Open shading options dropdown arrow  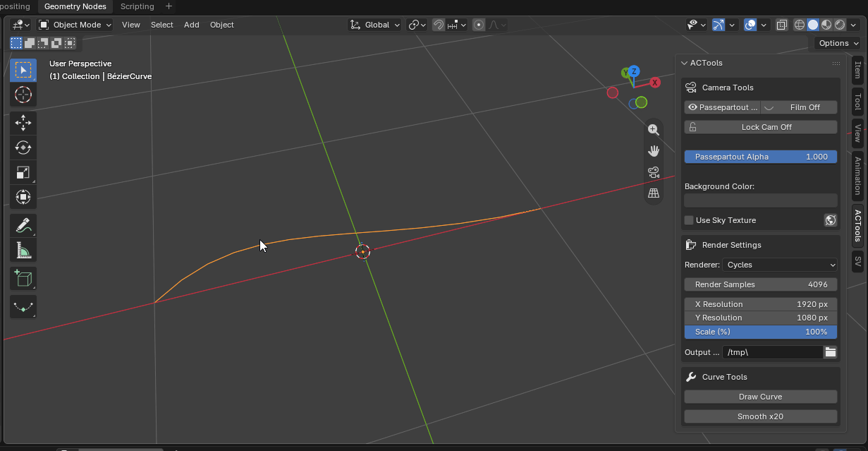(x=854, y=25)
